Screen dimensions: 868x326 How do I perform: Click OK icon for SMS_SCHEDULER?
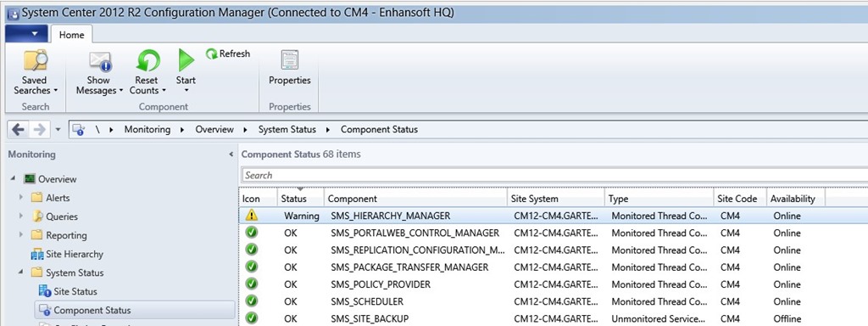coord(252,301)
